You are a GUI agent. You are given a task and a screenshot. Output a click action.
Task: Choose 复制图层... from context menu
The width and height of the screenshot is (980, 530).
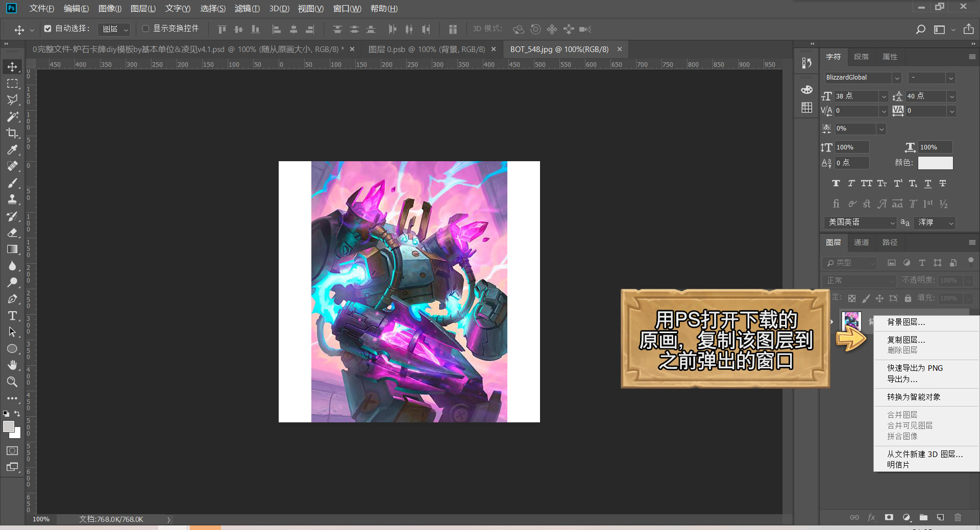[906, 340]
